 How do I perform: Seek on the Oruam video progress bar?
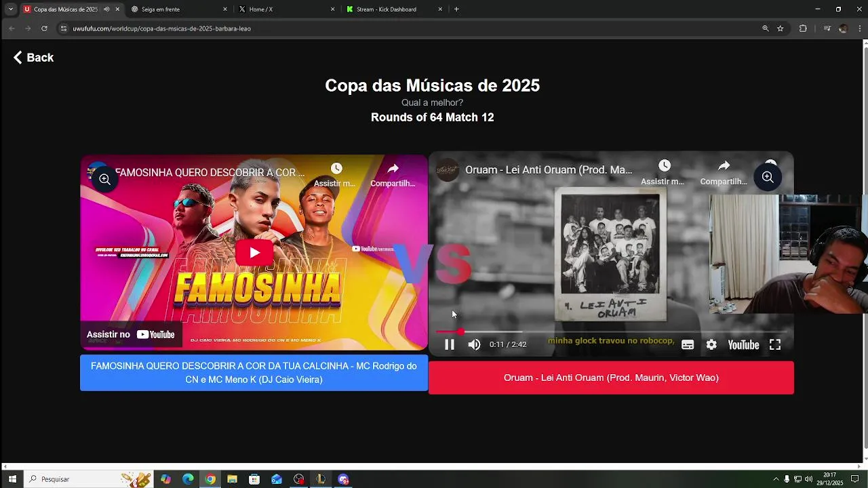tap(611, 331)
